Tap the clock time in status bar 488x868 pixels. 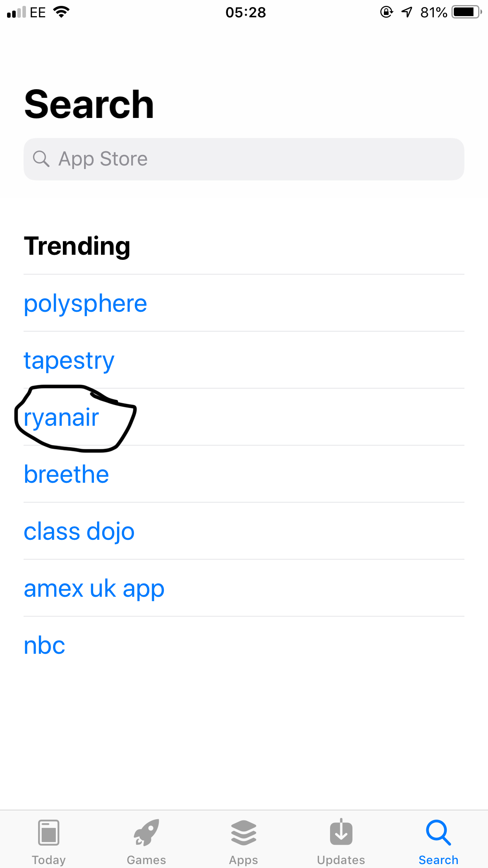246,12
